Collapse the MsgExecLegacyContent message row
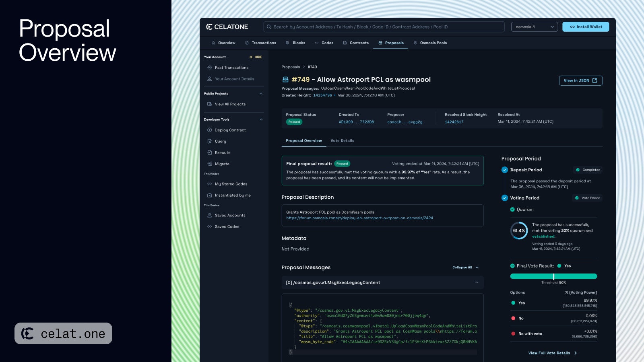The width and height of the screenshot is (644, 362). click(x=382, y=282)
